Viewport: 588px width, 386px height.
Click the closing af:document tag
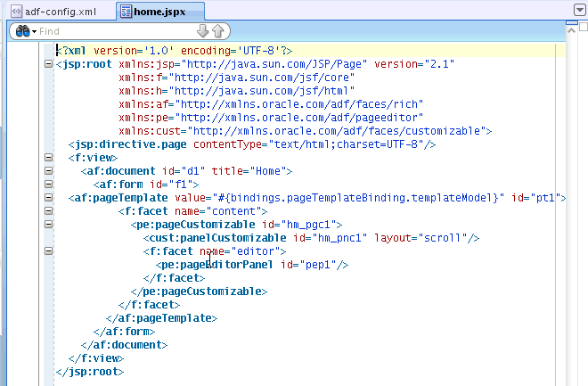click(124, 345)
